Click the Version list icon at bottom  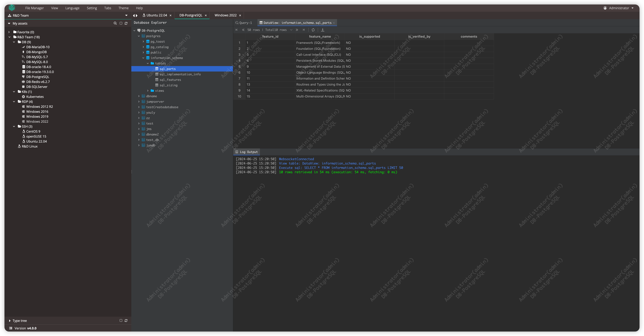tap(11, 328)
